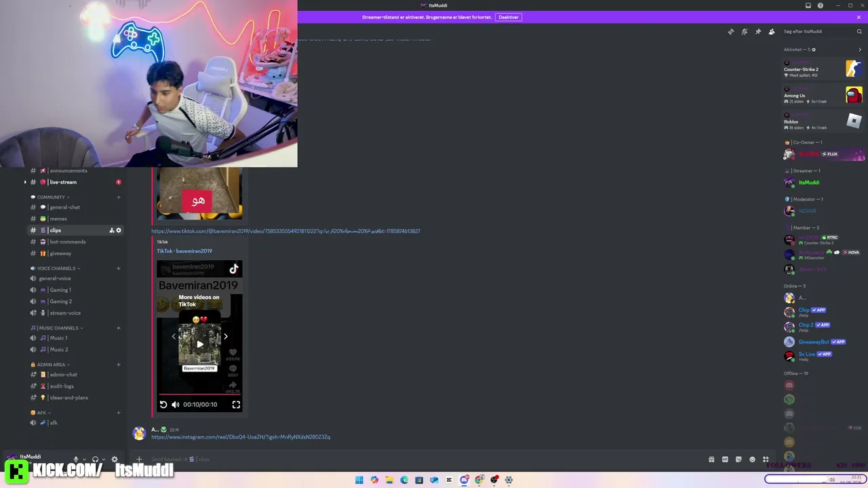This screenshot has width=868, height=488.
Task: Collapse the COMMUNITY category
Action: pyautogui.click(x=53, y=197)
